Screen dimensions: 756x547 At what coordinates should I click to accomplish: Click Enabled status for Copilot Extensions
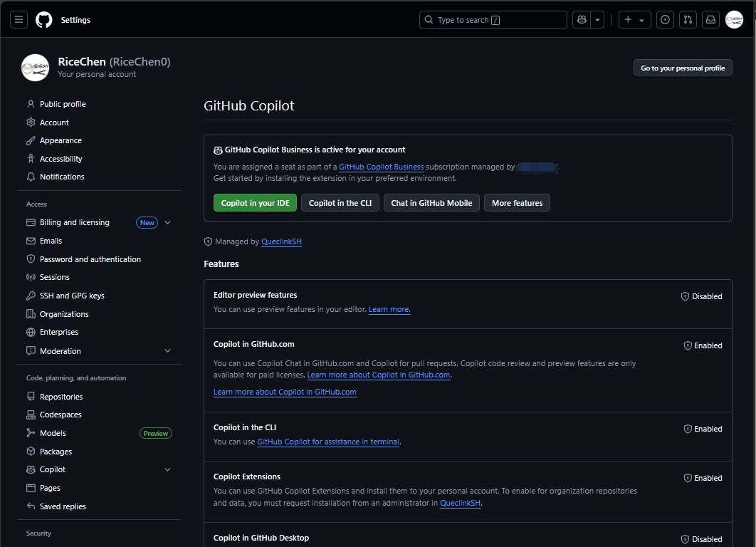(703, 479)
